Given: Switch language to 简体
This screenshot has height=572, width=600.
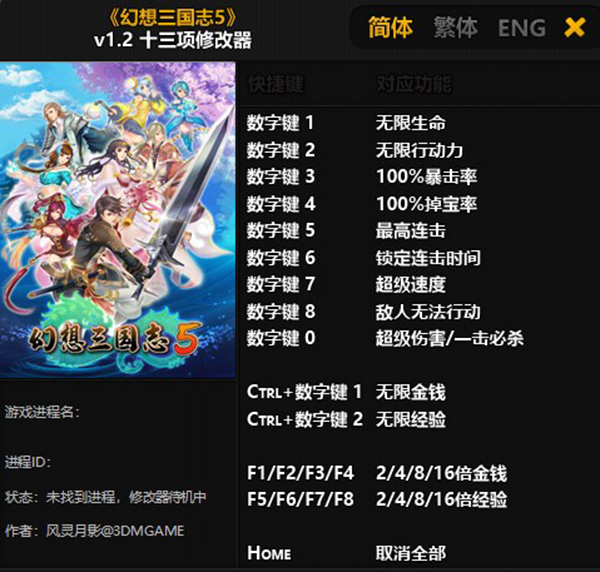Looking at the screenshot, I should 390,28.
